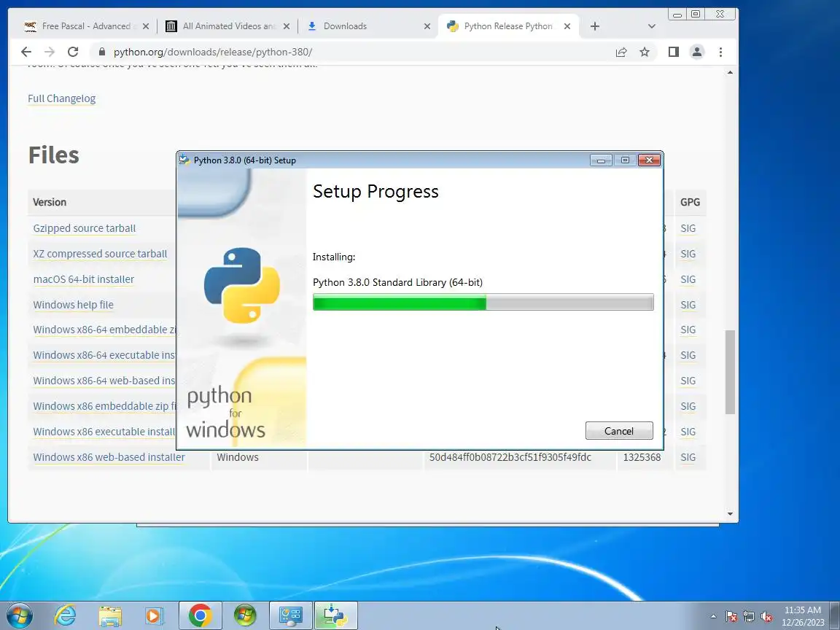840x630 pixels.
Task: Open Windows Explorer from the taskbar
Action: click(110, 616)
